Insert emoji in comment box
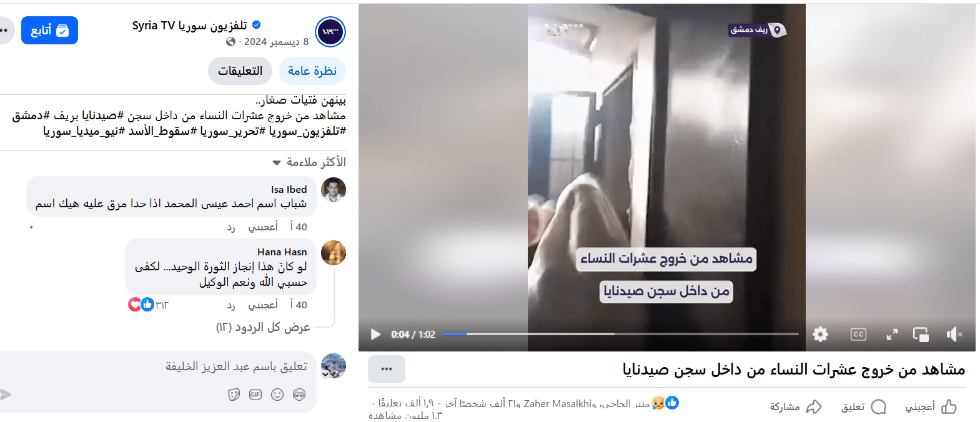The image size is (980, 422). pyautogui.click(x=277, y=395)
